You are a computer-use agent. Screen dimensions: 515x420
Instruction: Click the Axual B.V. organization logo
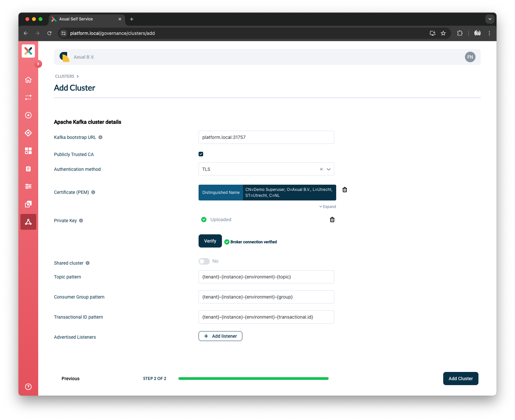65,57
